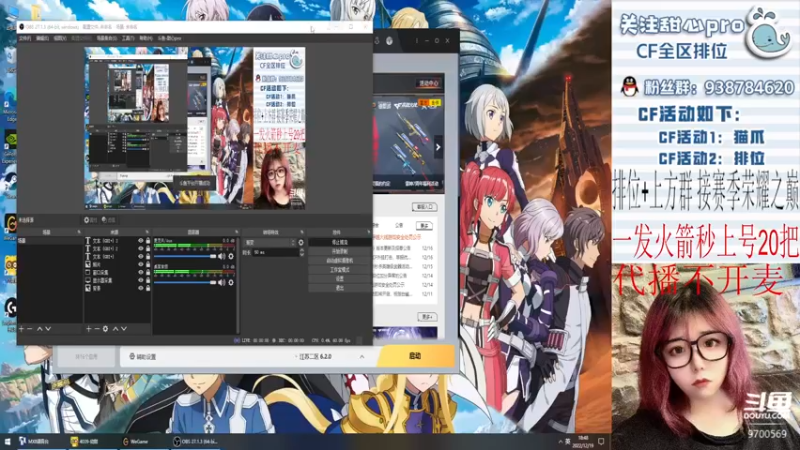
Task: Pop out the Scene Transitions dock
Action: tap(302, 232)
